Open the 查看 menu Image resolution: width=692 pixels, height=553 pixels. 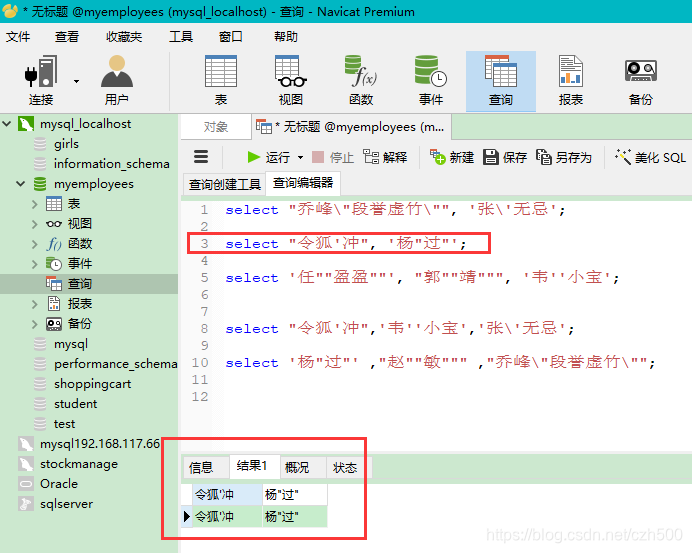pos(67,37)
